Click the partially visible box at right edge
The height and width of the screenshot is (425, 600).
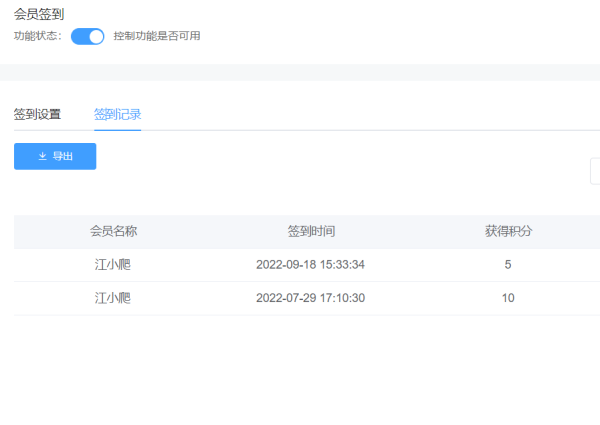coord(595,171)
